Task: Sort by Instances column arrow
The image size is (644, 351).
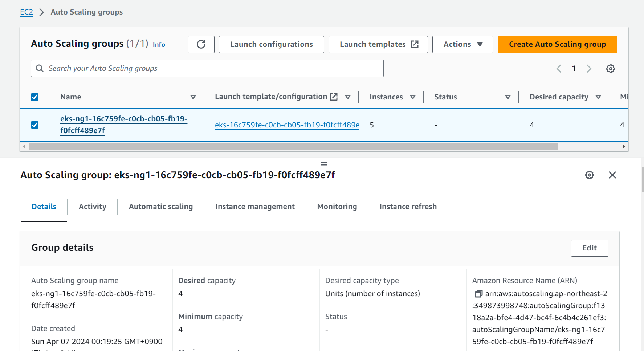Action: pyautogui.click(x=413, y=97)
